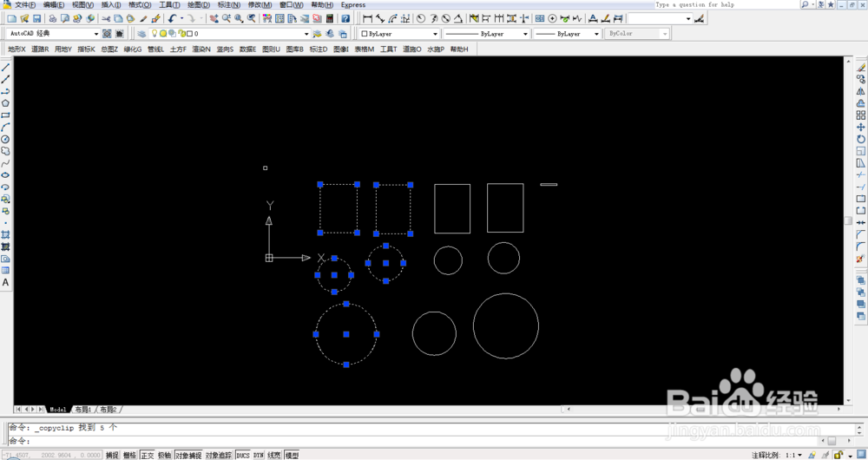
Task: Open the ByColor plot style dropdown
Action: (x=637, y=34)
